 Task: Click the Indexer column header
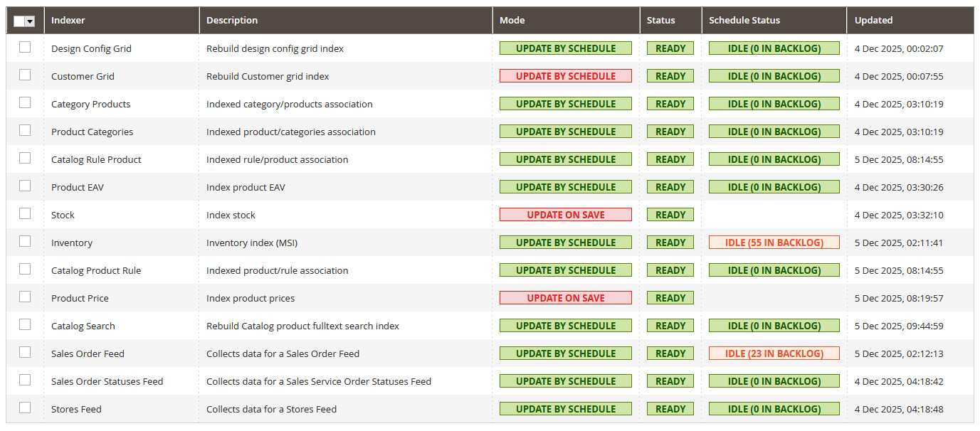[68, 21]
